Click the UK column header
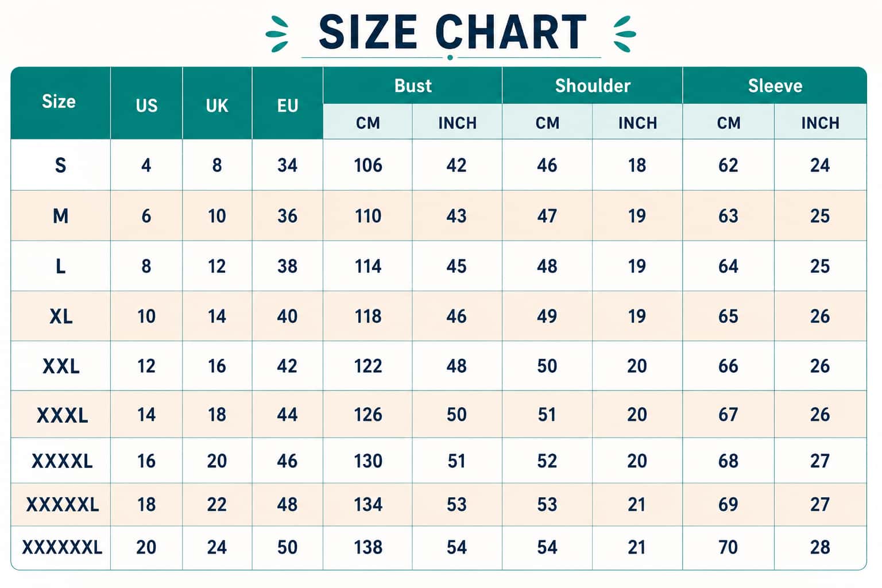Viewport: 882px width, 588px height. 217,106
